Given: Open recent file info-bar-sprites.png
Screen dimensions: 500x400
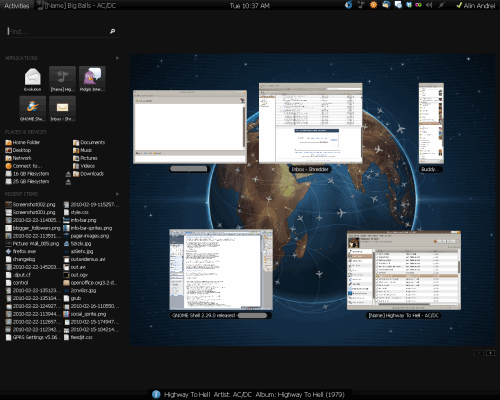Looking at the screenshot, I should pos(88,228).
